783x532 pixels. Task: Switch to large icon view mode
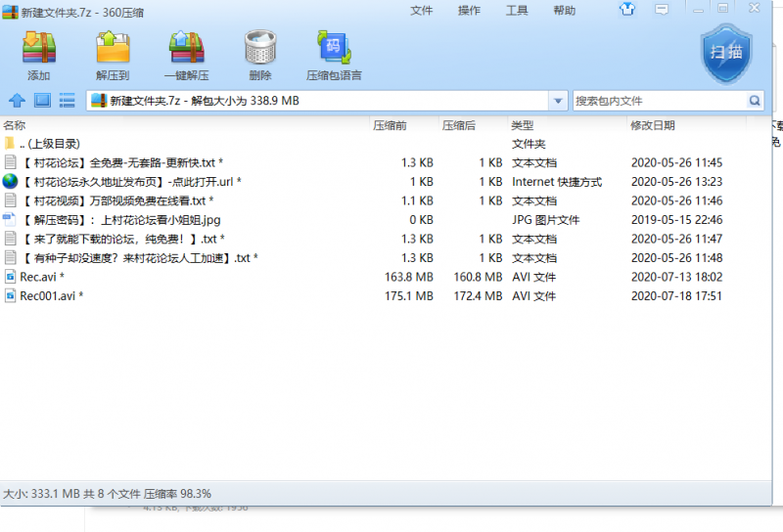(x=42, y=100)
